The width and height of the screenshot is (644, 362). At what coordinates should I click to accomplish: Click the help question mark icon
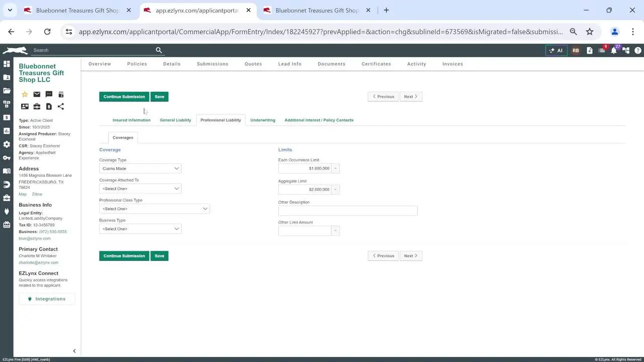[638, 50]
